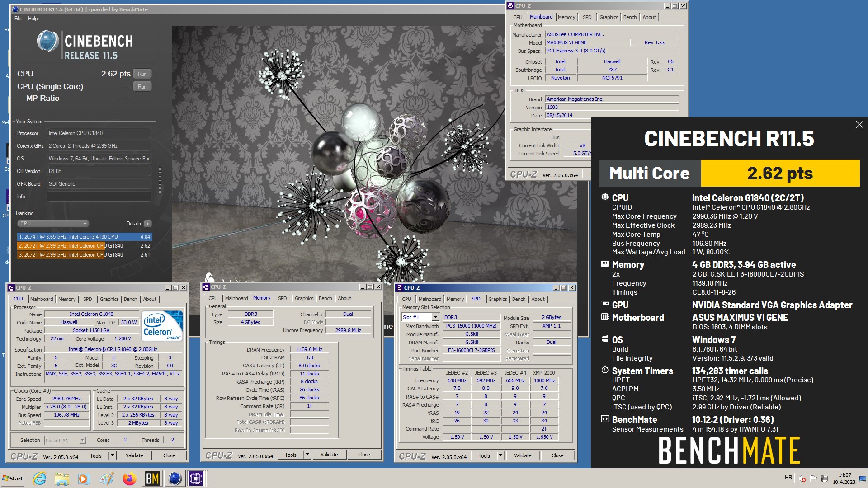Click the BIOS version 1603 field

coord(612,108)
